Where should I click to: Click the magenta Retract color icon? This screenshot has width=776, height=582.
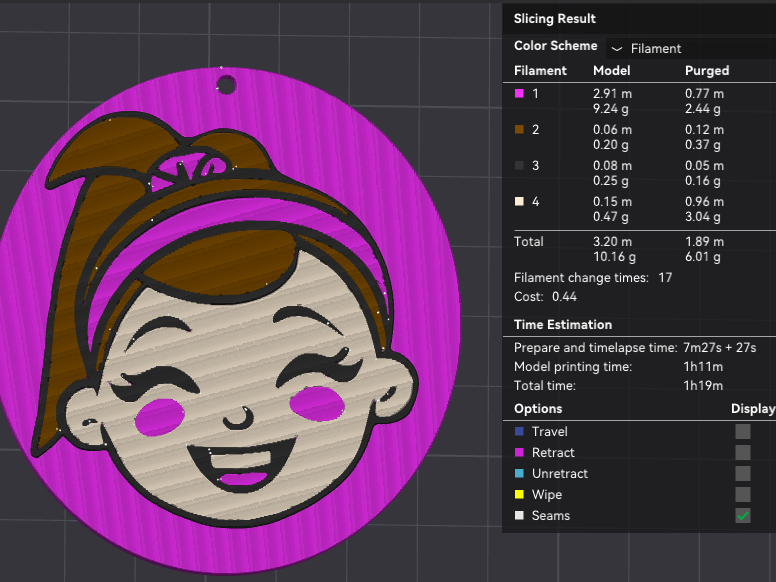(x=519, y=452)
